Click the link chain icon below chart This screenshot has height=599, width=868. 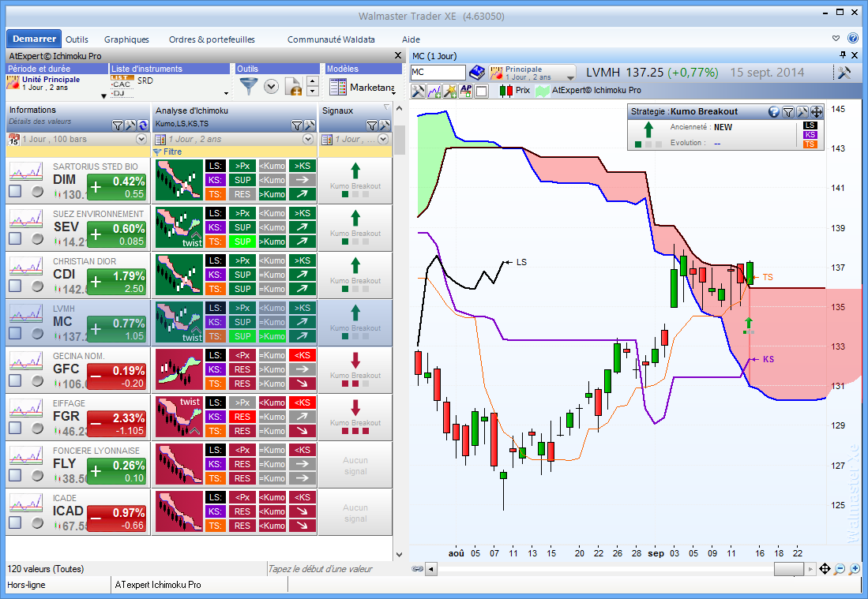pyautogui.click(x=417, y=568)
